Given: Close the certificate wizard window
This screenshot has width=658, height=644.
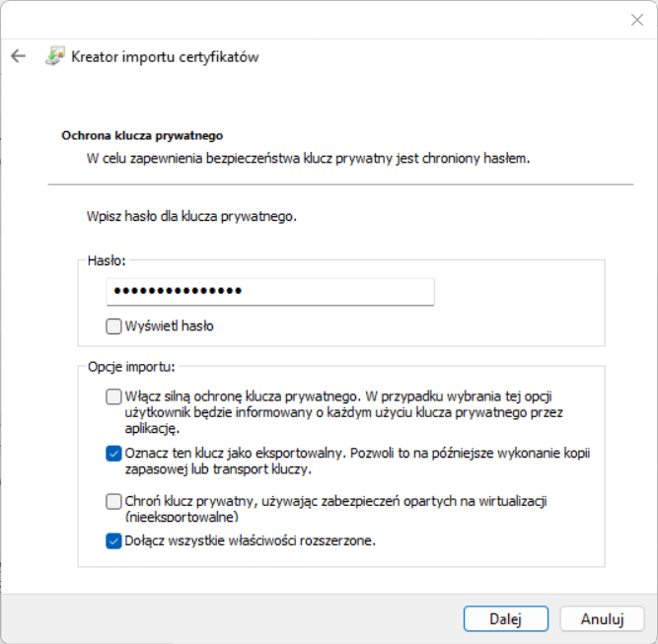Looking at the screenshot, I should (x=636, y=20).
